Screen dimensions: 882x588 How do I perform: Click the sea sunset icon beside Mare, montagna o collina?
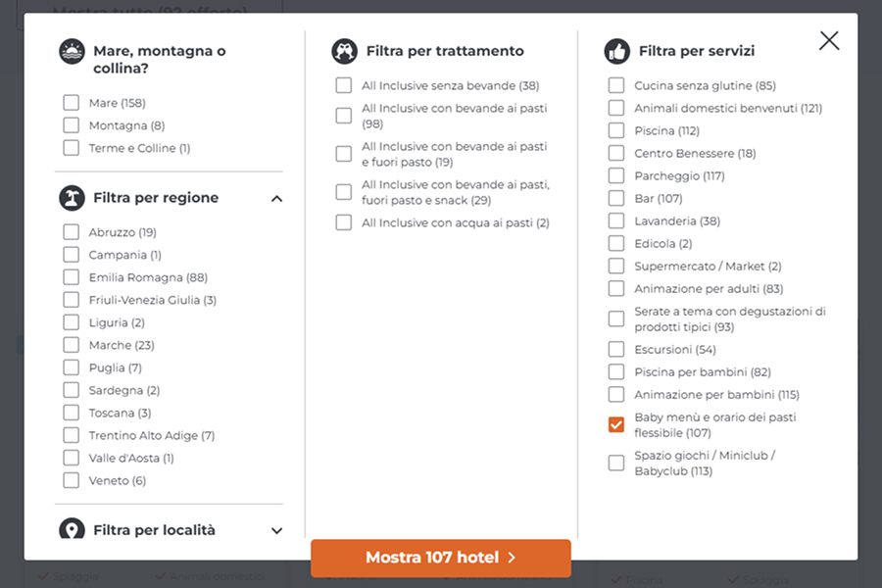(x=72, y=51)
